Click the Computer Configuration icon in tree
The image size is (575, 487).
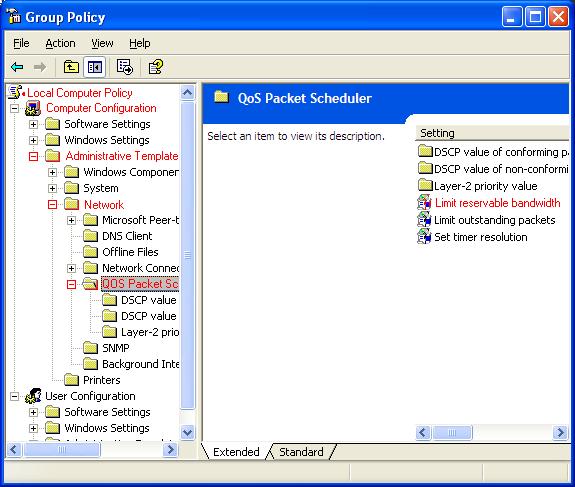(33, 108)
